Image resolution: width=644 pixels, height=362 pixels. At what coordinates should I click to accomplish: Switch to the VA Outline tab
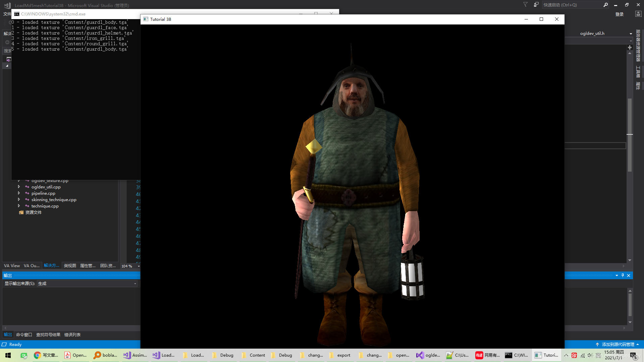pyautogui.click(x=32, y=266)
